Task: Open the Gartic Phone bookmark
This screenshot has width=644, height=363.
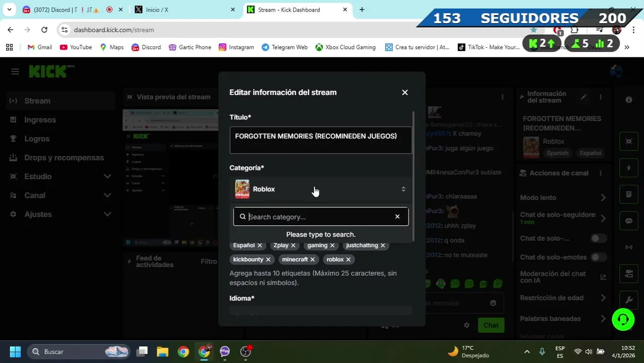Action: tap(190, 47)
